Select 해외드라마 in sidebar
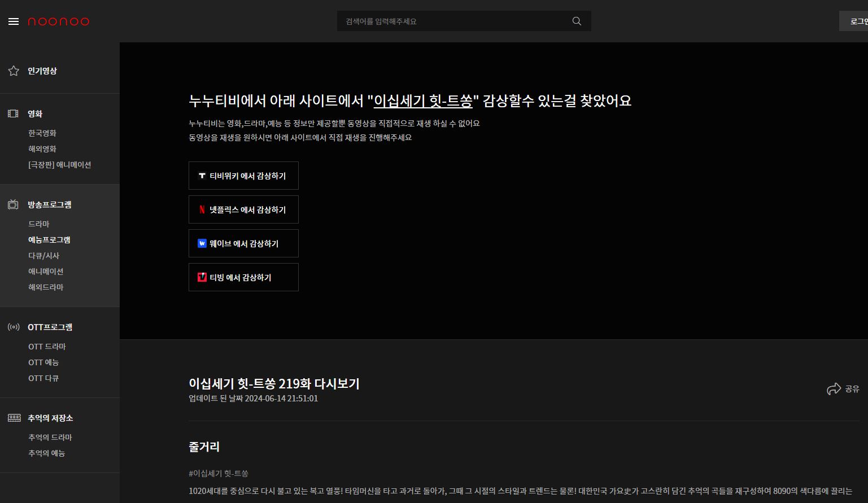Image resolution: width=868 pixels, height=503 pixels. [x=46, y=287]
